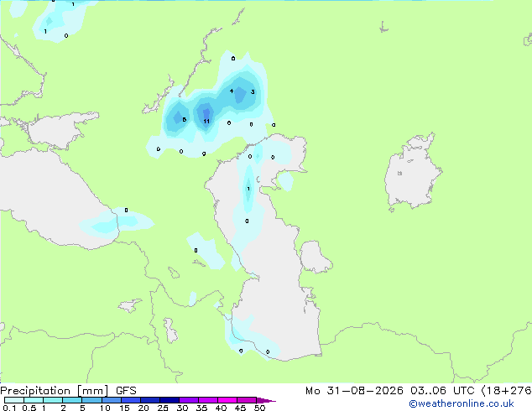Click the '40' legend label
Viewport: 532px width, 411px height.
(x=222, y=408)
